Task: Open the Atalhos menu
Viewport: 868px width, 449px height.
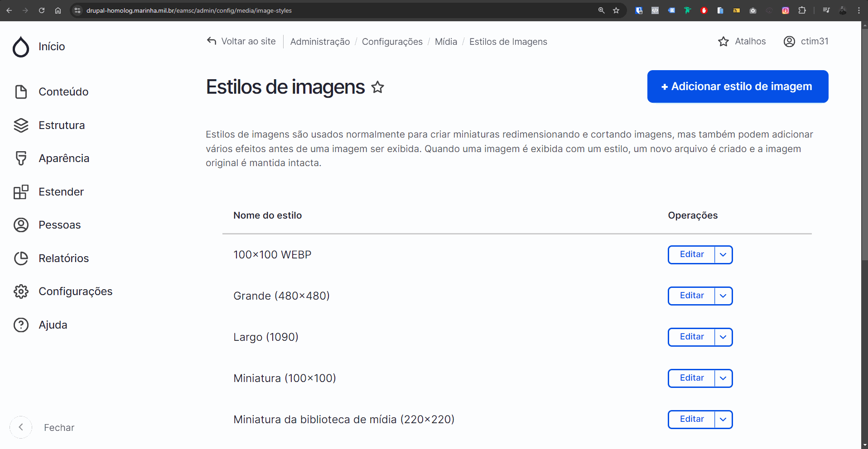Action: click(x=742, y=41)
